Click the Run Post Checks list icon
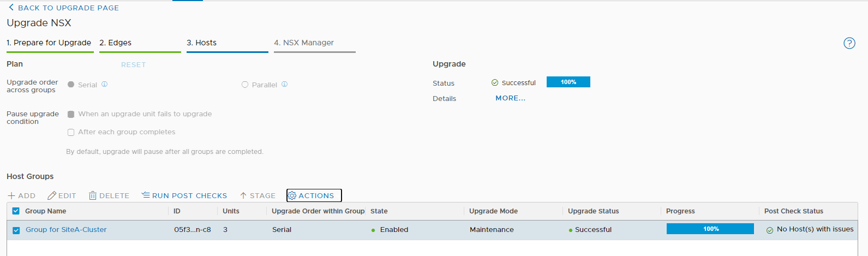 (x=146, y=195)
